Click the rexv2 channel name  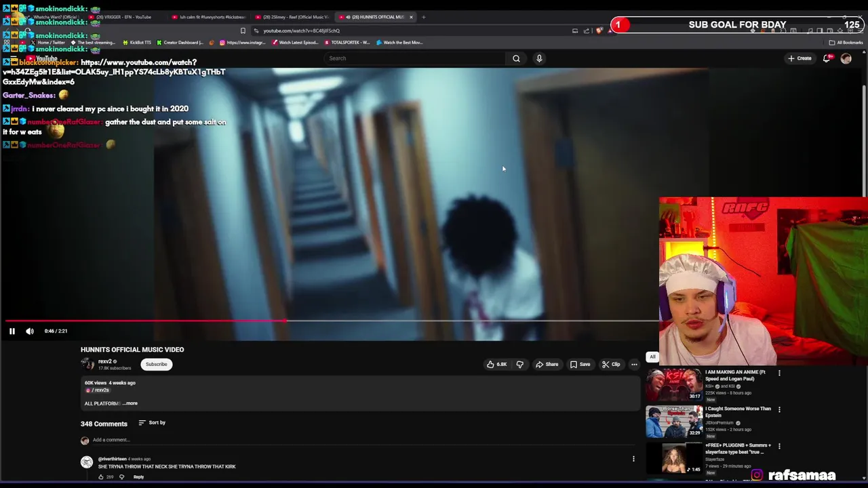click(104, 361)
